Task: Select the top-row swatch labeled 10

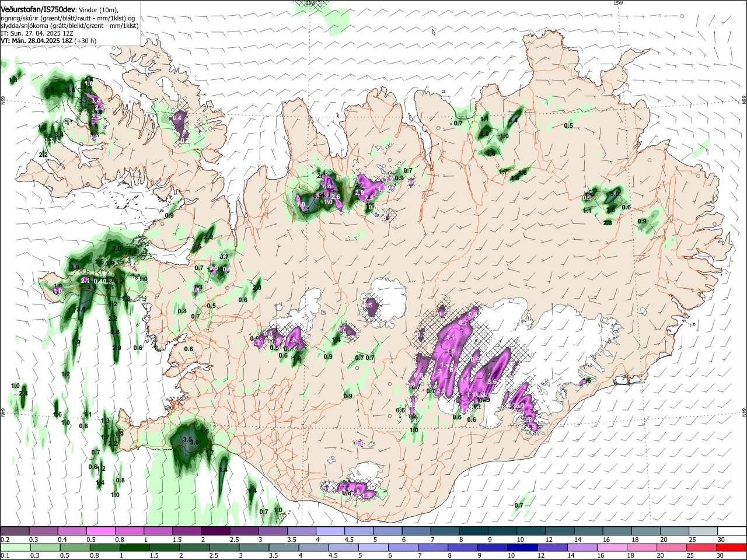Action: [x=530, y=531]
